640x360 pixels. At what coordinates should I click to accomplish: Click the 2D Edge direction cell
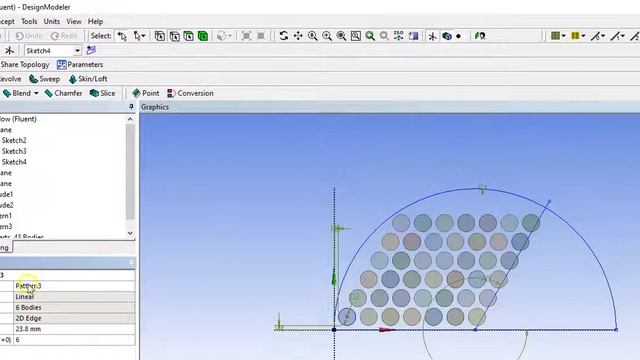pos(74,318)
